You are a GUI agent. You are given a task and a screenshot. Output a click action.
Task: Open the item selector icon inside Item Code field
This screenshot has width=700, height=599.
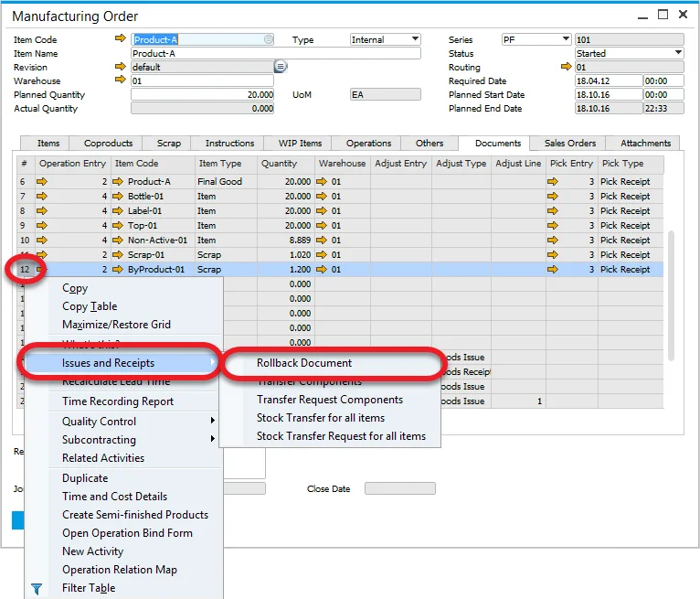coord(268,39)
